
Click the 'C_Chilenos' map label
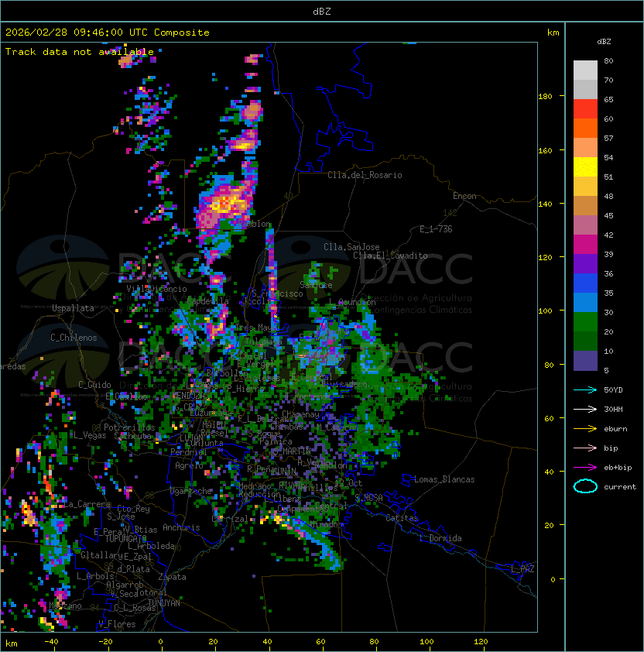click(74, 338)
